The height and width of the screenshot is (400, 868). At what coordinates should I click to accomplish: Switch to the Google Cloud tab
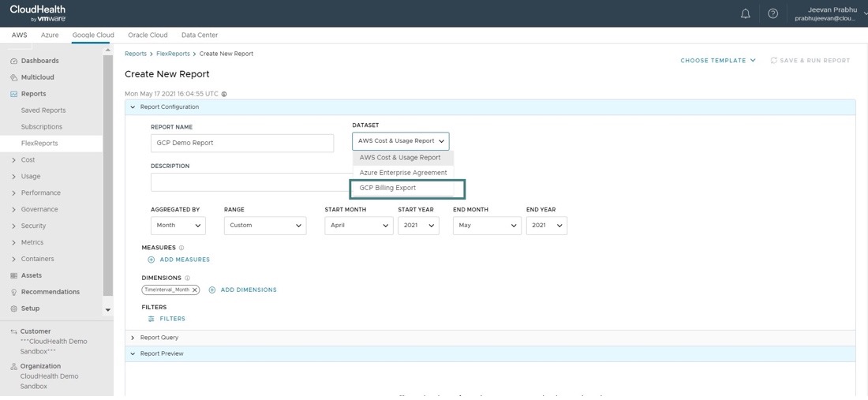pos(93,35)
